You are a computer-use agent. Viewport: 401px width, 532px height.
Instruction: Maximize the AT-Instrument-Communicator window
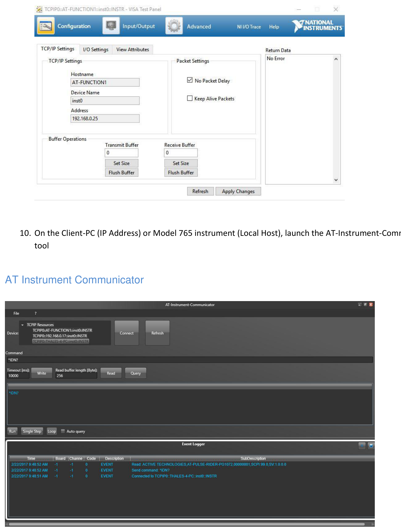click(365, 304)
